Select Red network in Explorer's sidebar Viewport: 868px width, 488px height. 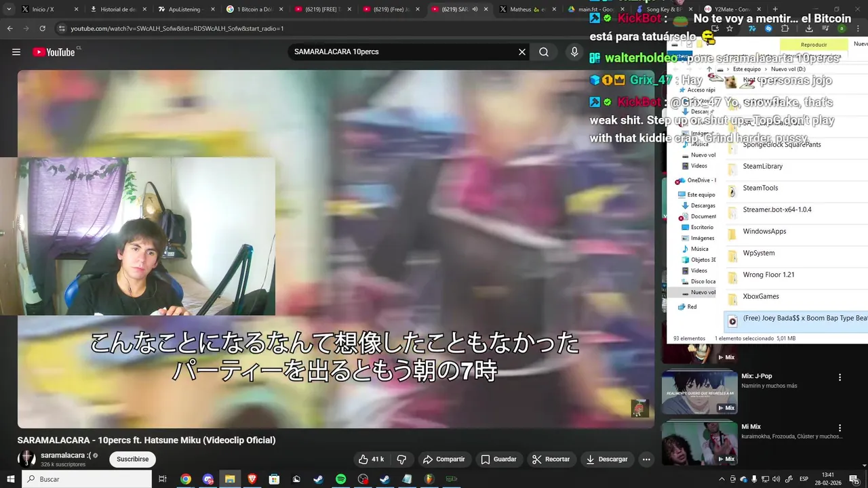(687, 306)
